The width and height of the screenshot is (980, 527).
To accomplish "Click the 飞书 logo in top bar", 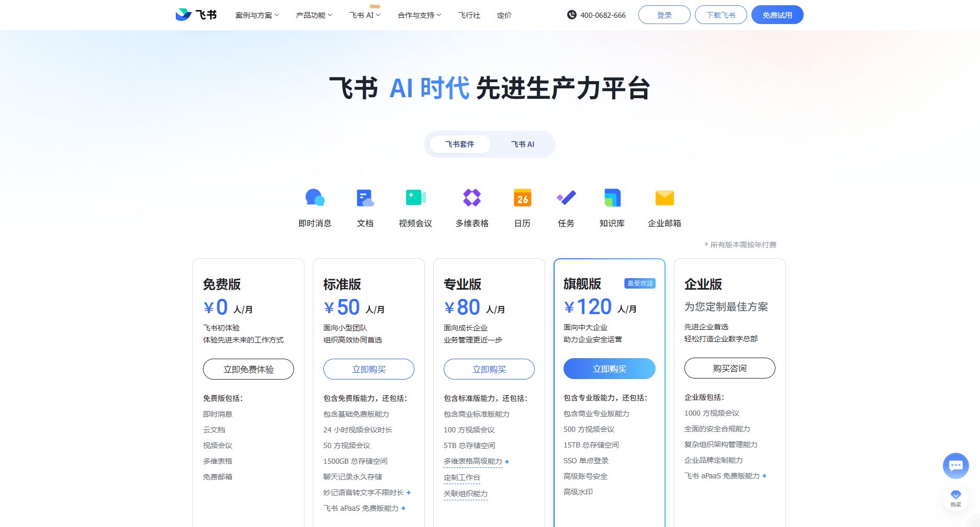I will 196,14.
